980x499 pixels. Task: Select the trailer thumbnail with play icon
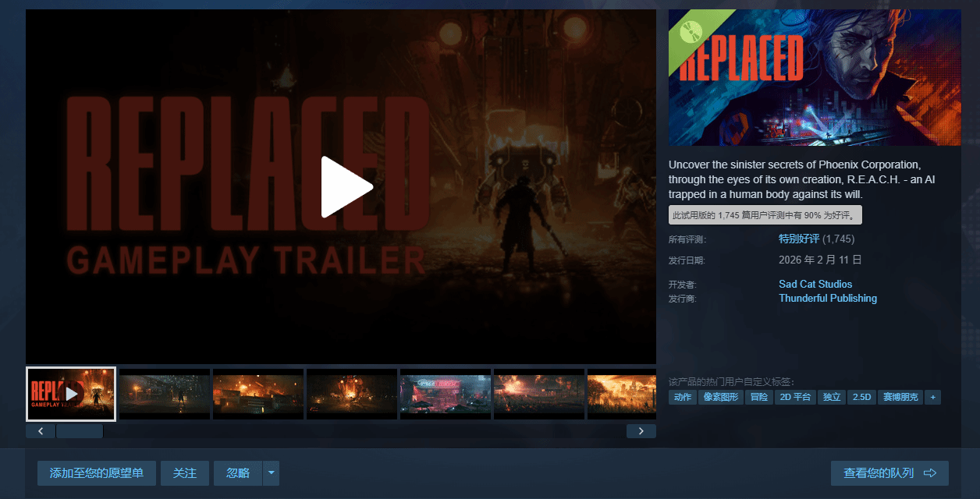(x=71, y=394)
